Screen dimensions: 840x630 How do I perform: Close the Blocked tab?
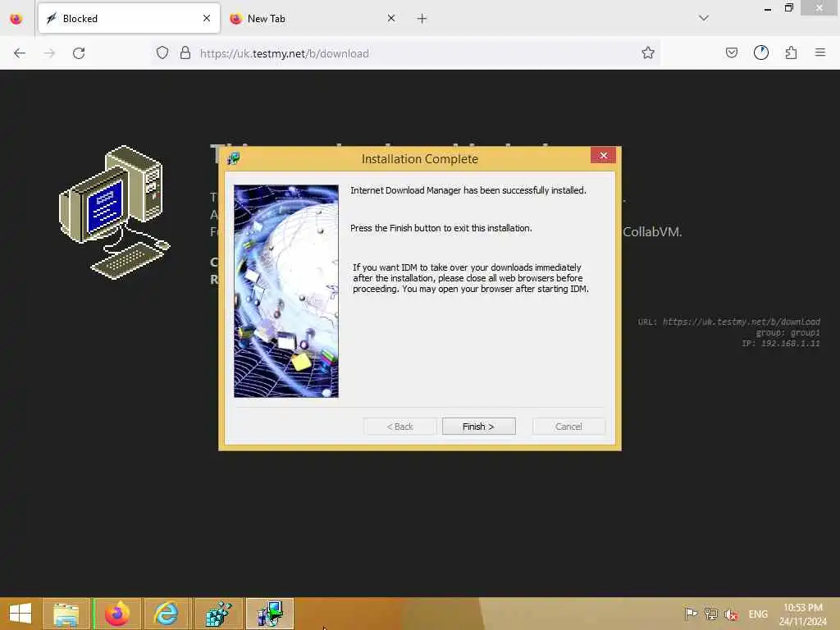207,18
